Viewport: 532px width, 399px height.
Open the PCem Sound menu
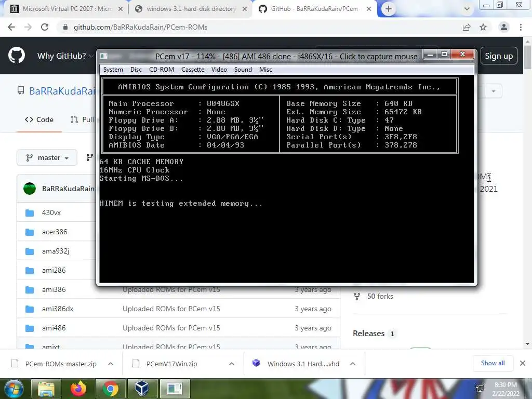coord(243,70)
